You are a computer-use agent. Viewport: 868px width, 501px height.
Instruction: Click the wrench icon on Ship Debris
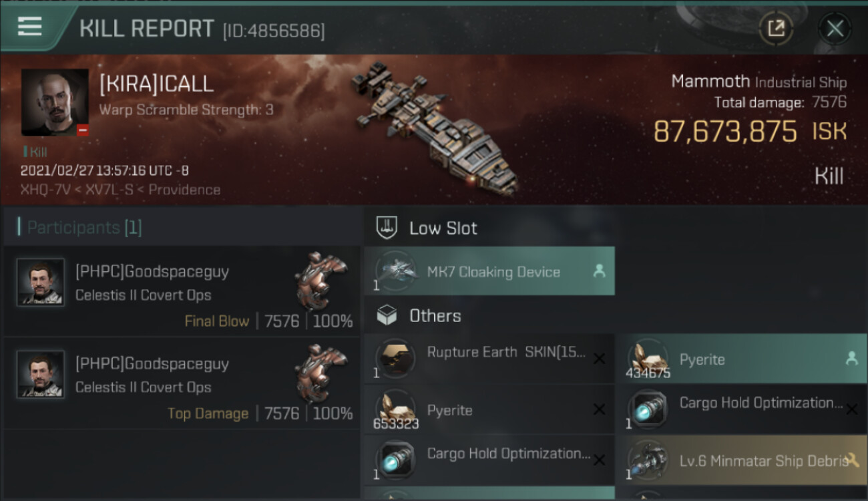[852, 460]
